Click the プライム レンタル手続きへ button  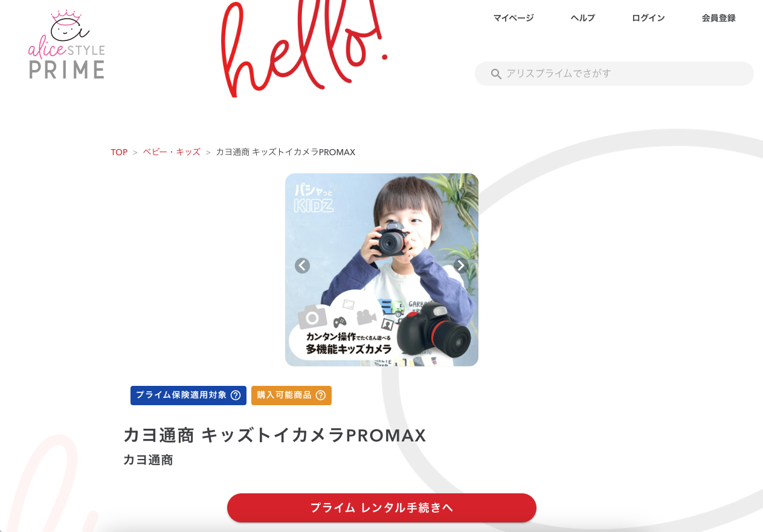pos(382,508)
